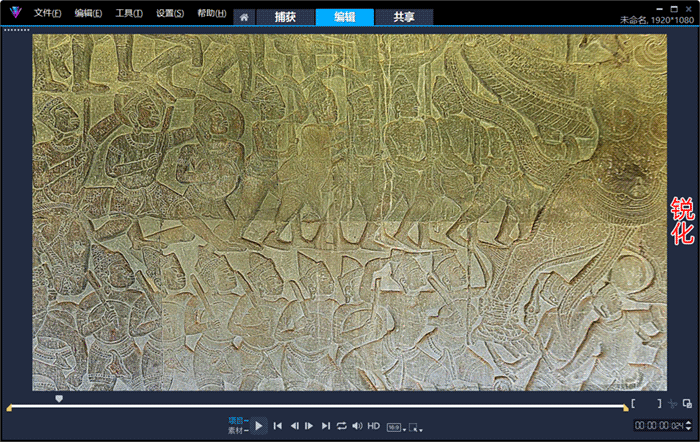Set the mark-in bracket

[633, 404]
